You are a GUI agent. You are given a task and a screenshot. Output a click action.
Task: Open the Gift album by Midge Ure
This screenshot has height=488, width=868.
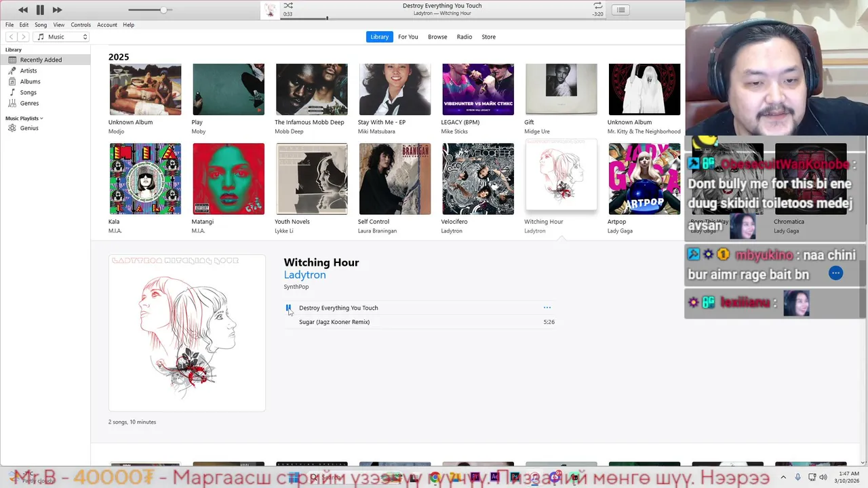[x=561, y=89]
